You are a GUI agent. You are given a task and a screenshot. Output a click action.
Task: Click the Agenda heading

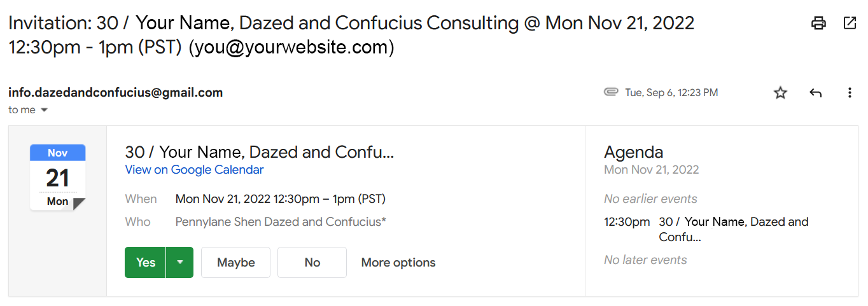point(633,152)
